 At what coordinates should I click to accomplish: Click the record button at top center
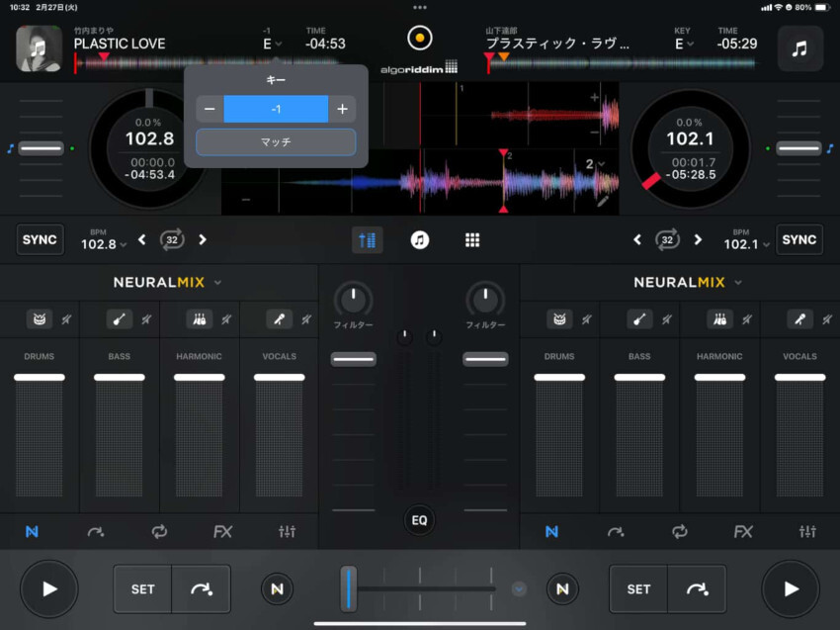420,39
